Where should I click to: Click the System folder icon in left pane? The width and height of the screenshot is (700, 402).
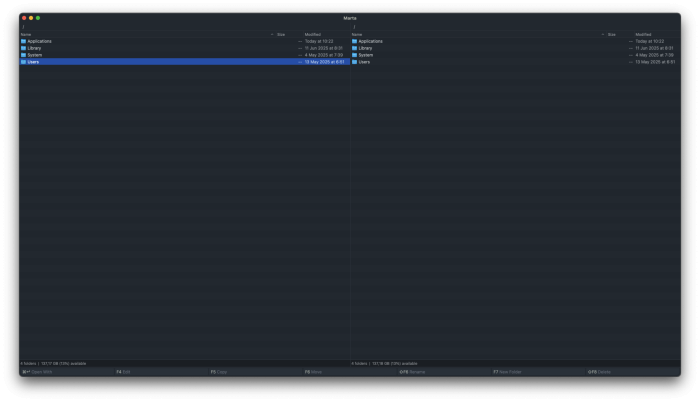(x=23, y=55)
